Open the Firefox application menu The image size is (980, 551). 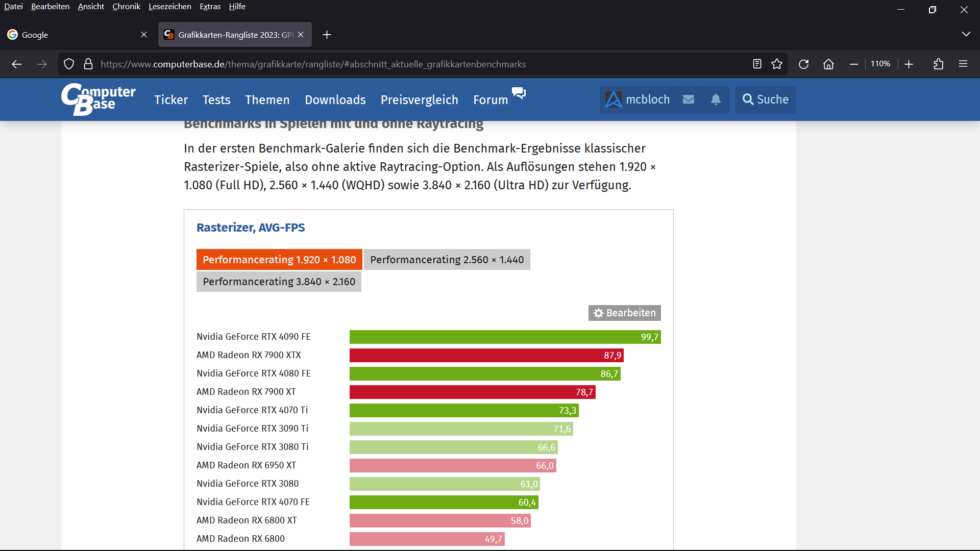click(x=964, y=64)
